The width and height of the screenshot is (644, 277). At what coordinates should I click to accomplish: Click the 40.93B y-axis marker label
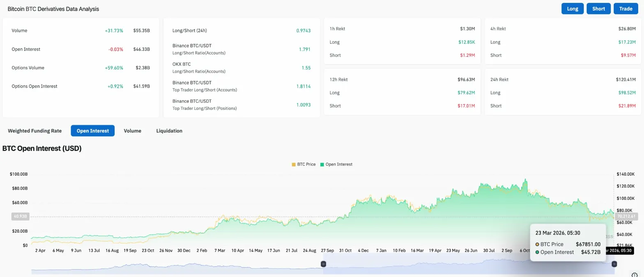pos(20,216)
